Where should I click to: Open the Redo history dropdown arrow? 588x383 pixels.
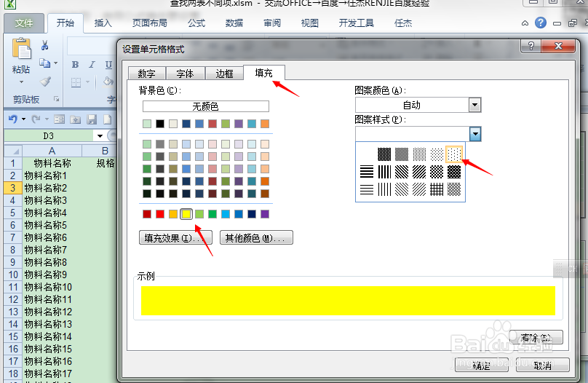coord(47,119)
